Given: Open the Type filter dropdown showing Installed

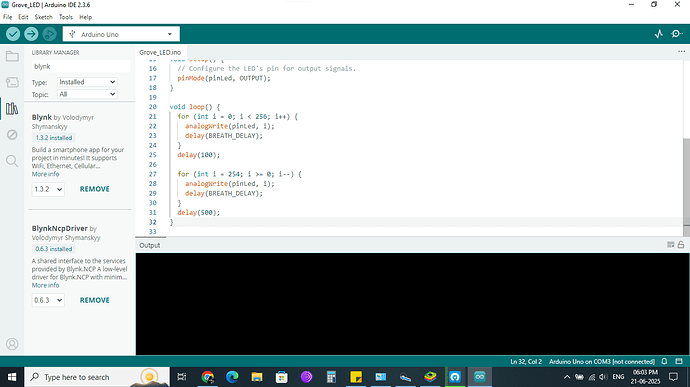Looking at the screenshot, I should [87, 82].
